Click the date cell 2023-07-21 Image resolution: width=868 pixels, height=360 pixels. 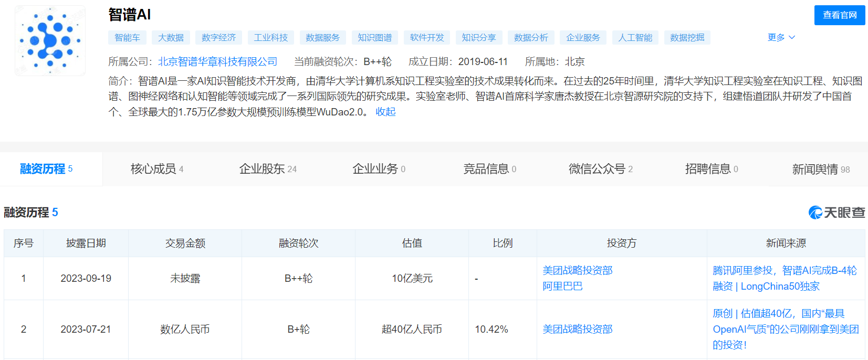click(86, 330)
